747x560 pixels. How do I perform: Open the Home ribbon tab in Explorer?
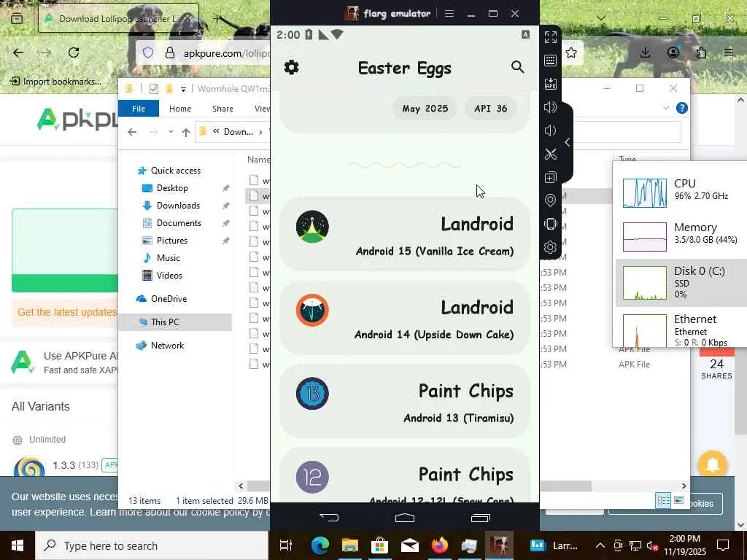(x=180, y=109)
